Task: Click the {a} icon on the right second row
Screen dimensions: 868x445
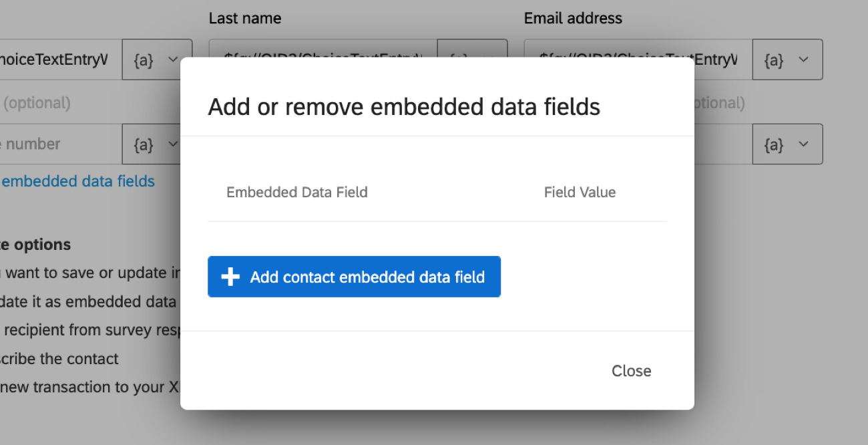Action: (x=773, y=144)
